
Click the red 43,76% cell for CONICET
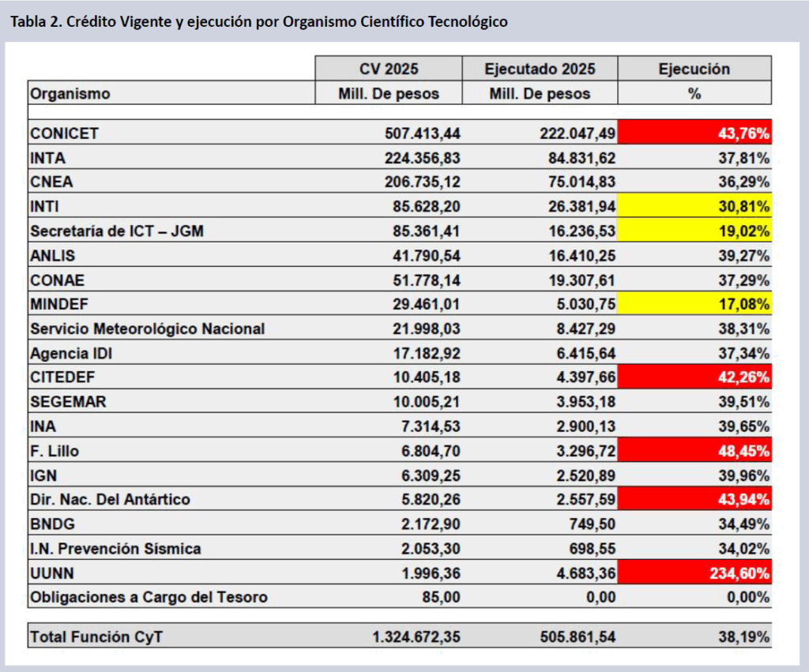(x=694, y=133)
